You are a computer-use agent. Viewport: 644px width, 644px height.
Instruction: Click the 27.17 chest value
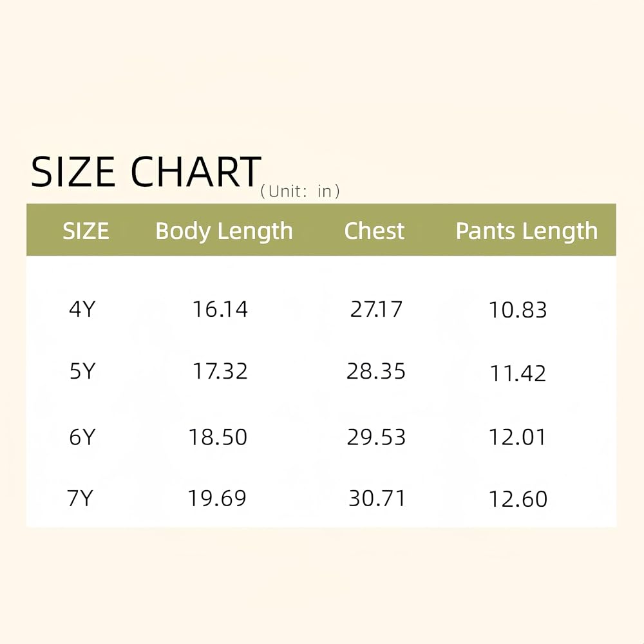[376, 309]
